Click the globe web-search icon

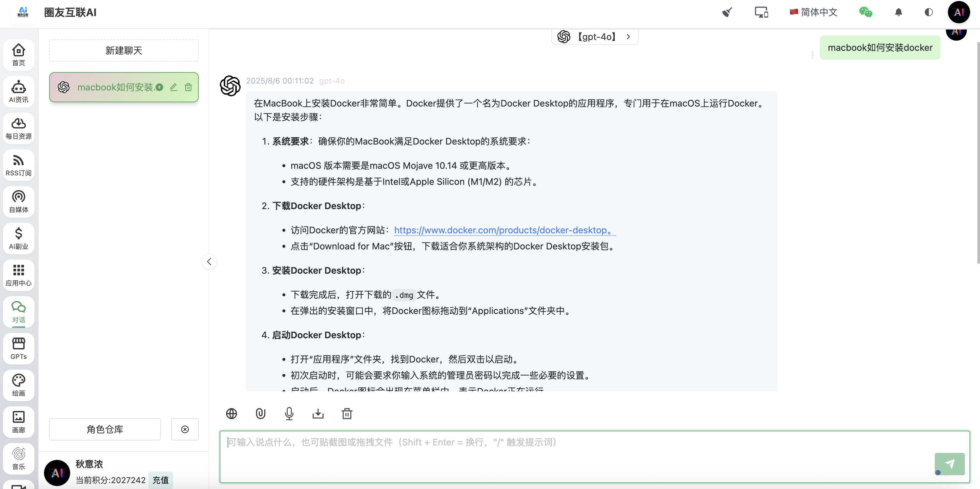(x=231, y=413)
